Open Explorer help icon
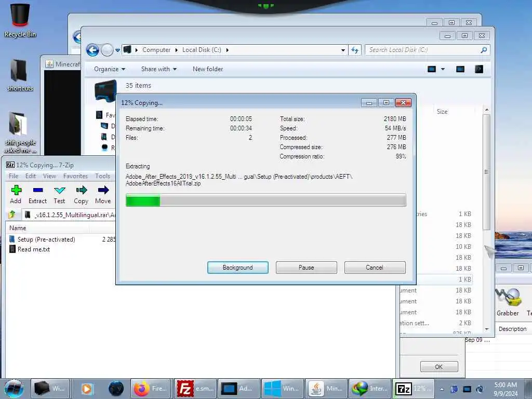This screenshot has width=532, height=399. pos(478,69)
